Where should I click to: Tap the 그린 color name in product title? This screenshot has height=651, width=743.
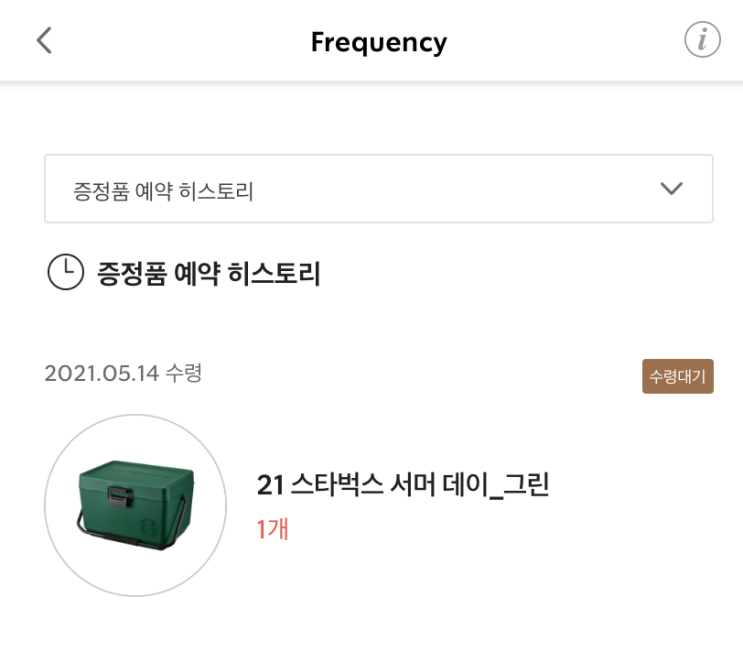click(x=525, y=484)
